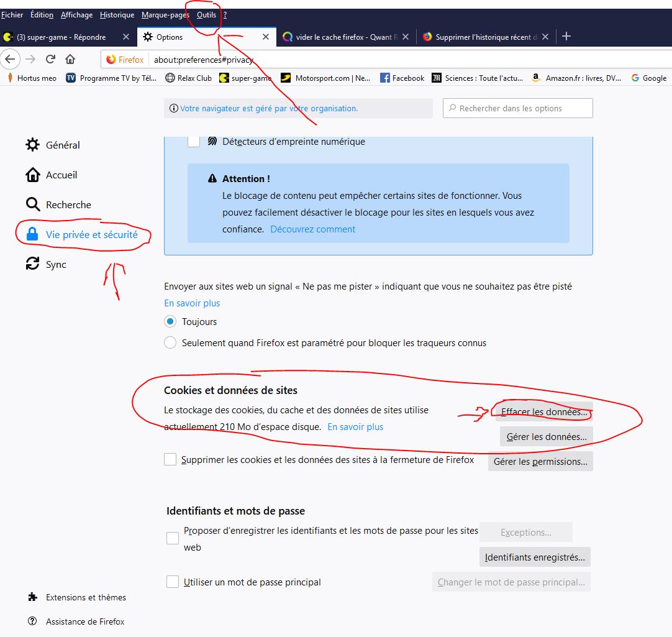Select the Toujours radio option
This screenshot has height=637, width=672.
(x=170, y=322)
